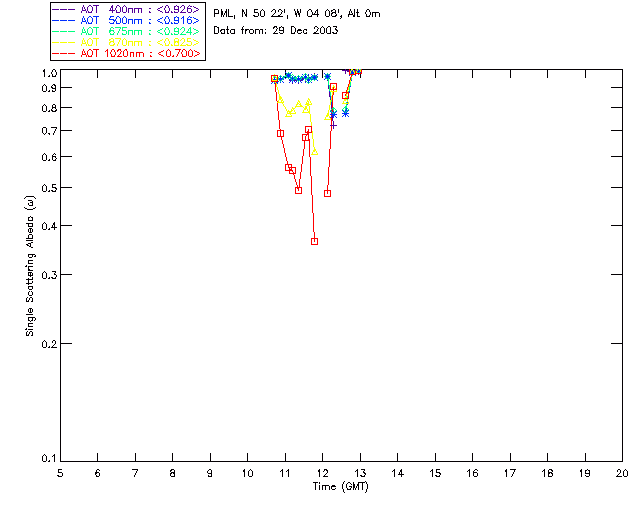640x512 pixels.
Task: Click x-axis time label 20
Action: [x=622, y=473]
